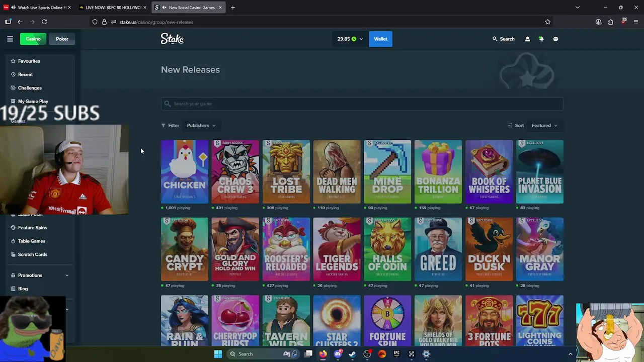The height and width of the screenshot is (362, 644).
Task: Open the 3 Fortune Pots game
Action: (489, 320)
